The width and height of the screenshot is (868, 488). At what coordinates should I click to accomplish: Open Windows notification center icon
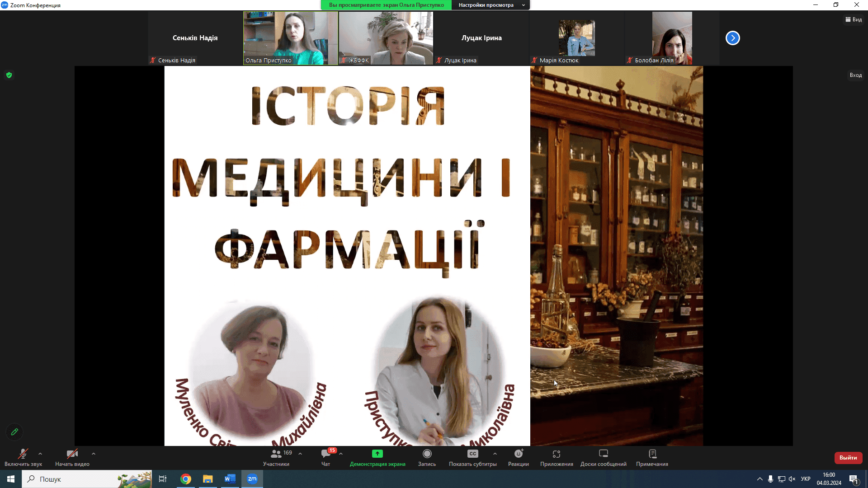[x=854, y=479]
